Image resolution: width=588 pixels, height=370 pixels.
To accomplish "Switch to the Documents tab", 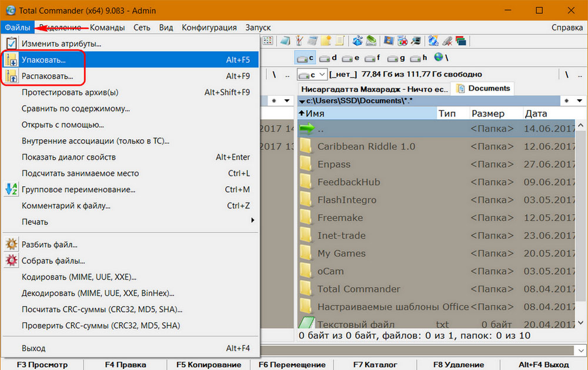I will coord(483,88).
